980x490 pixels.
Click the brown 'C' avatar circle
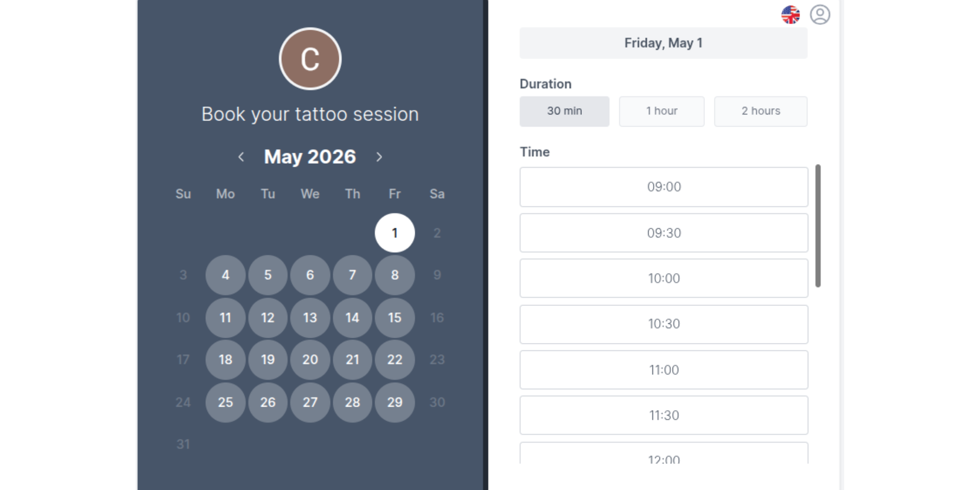pyautogui.click(x=310, y=58)
